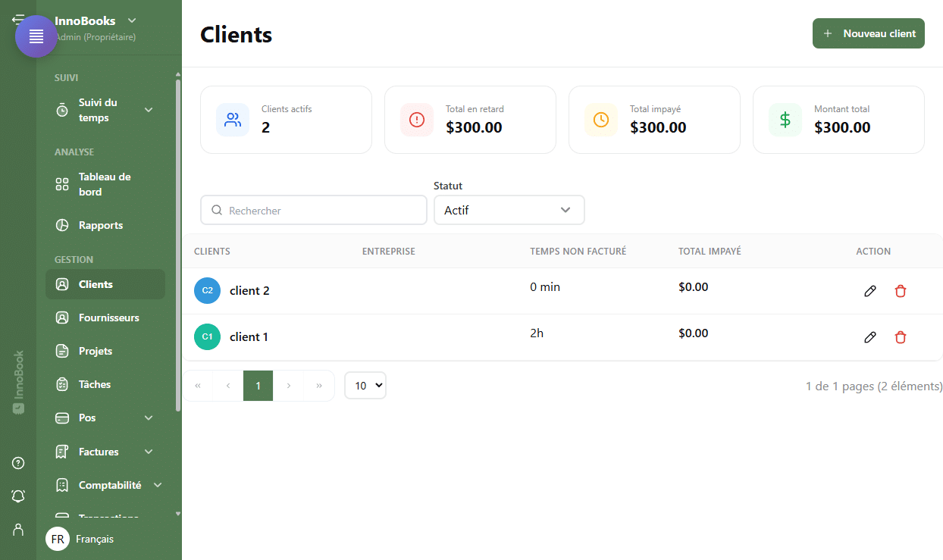Click the purple floating menu button
Image resolution: width=943 pixels, height=560 pixels.
[x=36, y=36]
